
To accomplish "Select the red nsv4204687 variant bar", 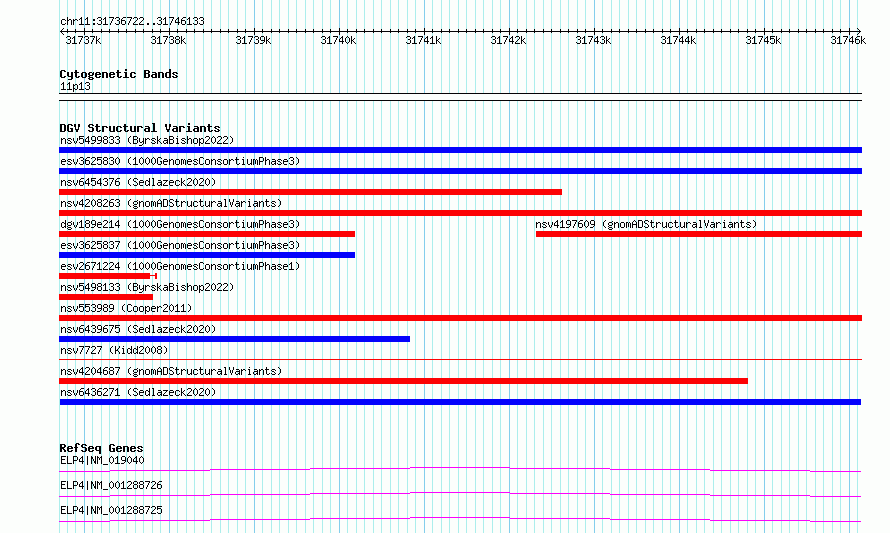I will click(x=403, y=381).
